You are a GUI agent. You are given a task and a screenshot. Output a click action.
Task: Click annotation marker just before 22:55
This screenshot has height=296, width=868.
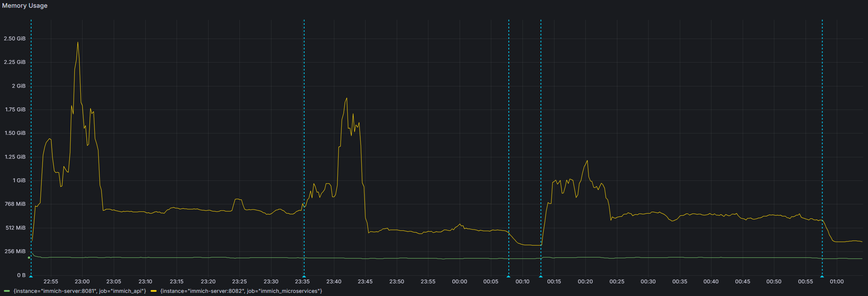31,276
